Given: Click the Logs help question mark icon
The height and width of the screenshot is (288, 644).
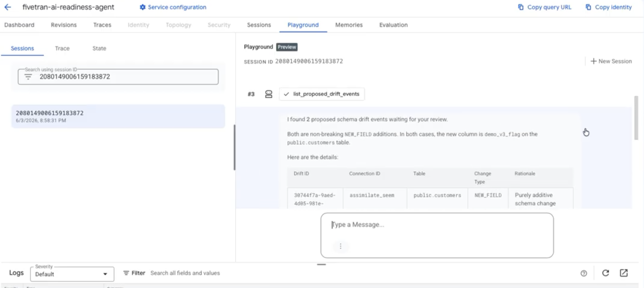Looking at the screenshot, I should [584, 273].
